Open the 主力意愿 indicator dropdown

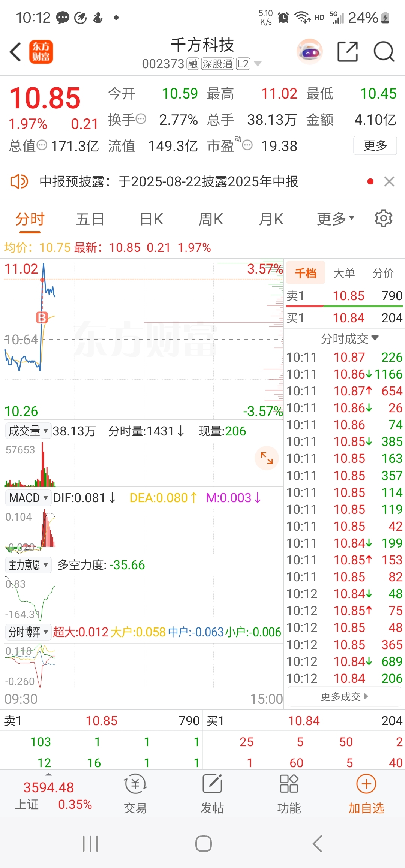pos(28,565)
